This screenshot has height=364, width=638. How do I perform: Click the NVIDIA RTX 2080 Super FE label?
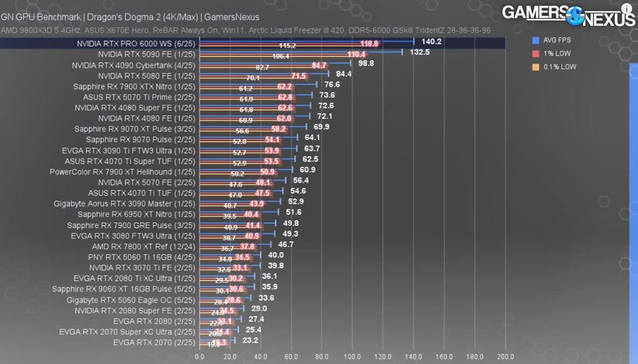pos(135,311)
